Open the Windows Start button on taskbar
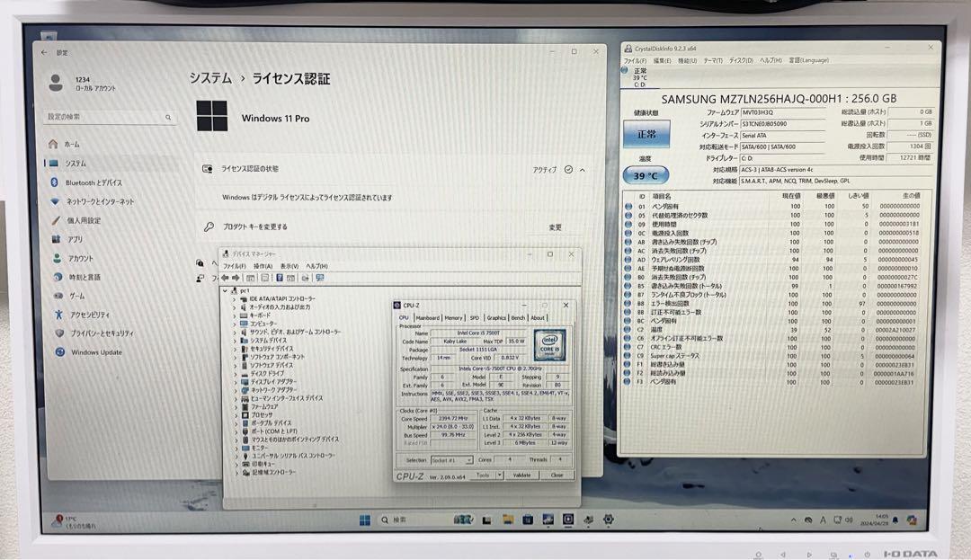Screen dimensions: 971x560 pyautogui.click(x=365, y=520)
